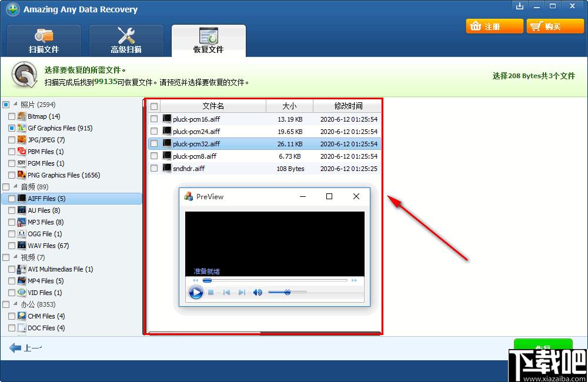Play audio in the PreView window

[x=195, y=292]
